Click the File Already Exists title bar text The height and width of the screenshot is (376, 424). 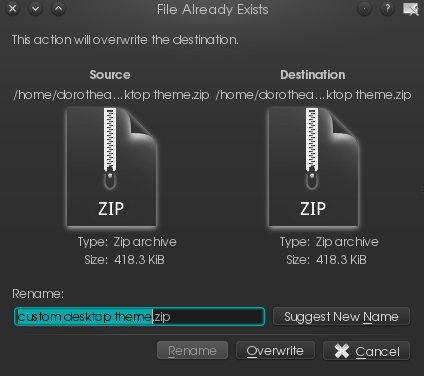click(x=213, y=10)
